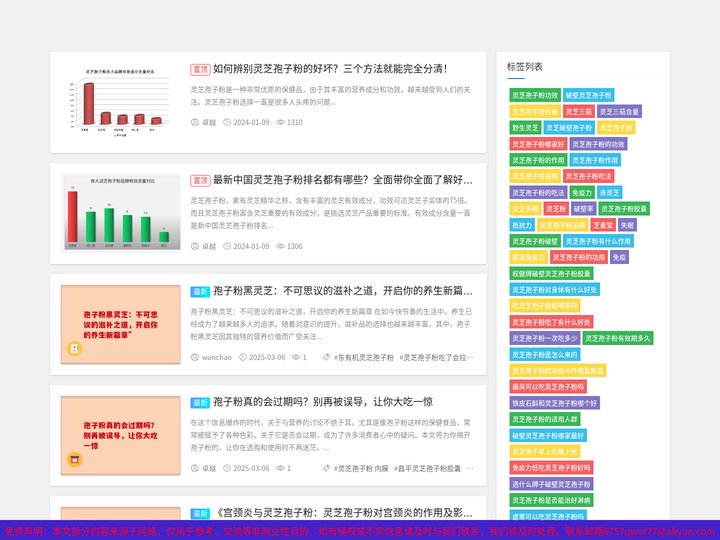Click the blue 最新 badge on the 会过期吗 article
Image resolution: width=720 pixels, height=540 pixels.
click(x=200, y=403)
